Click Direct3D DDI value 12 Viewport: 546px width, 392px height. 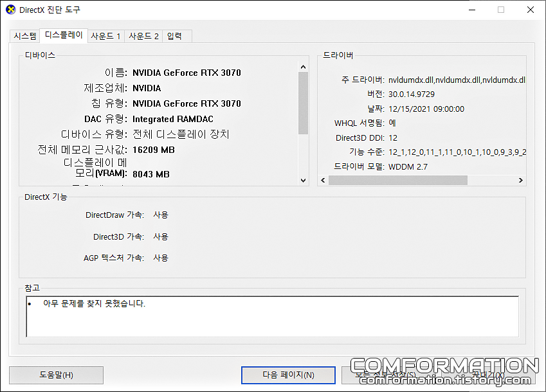pyautogui.click(x=393, y=138)
